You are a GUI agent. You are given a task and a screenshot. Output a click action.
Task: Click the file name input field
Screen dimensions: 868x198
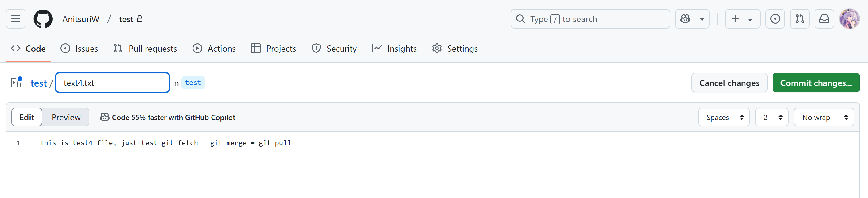pyautogui.click(x=113, y=83)
